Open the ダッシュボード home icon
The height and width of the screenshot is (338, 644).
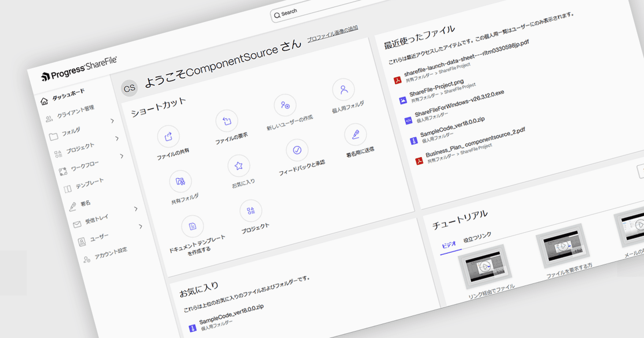pyautogui.click(x=45, y=101)
